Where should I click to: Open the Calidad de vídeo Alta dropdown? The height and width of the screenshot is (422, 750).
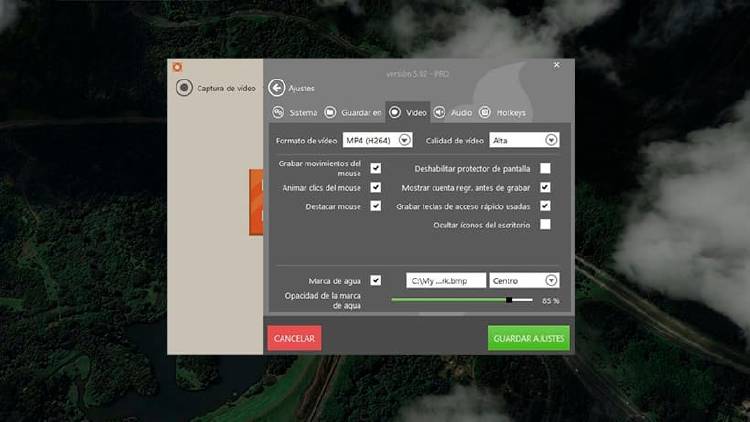(x=524, y=140)
